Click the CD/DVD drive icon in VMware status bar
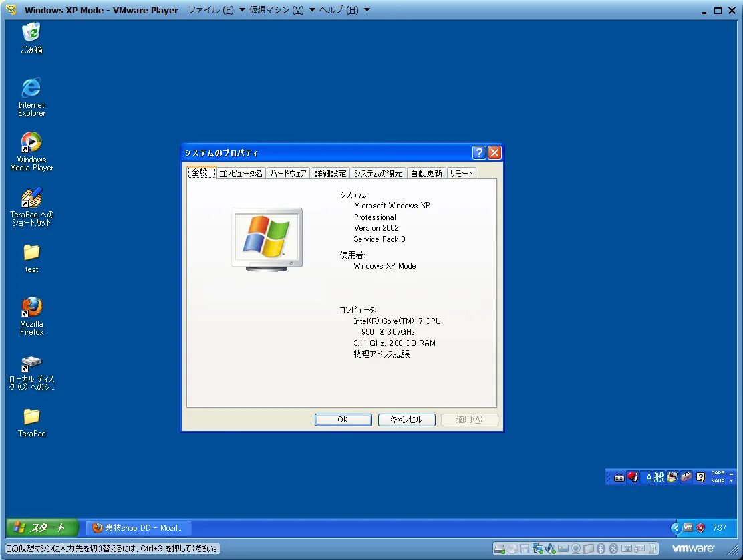 point(512,549)
